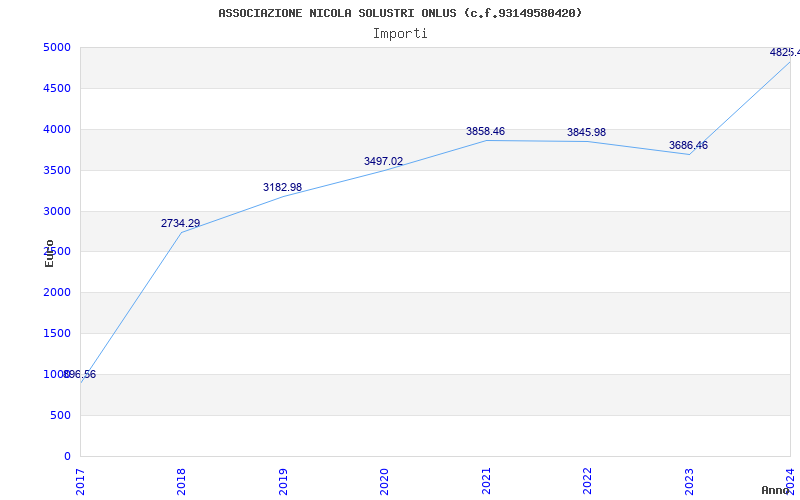The width and height of the screenshot is (800, 500).
Task: Select the 2020 x-axis tick label
Action: [384, 480]
